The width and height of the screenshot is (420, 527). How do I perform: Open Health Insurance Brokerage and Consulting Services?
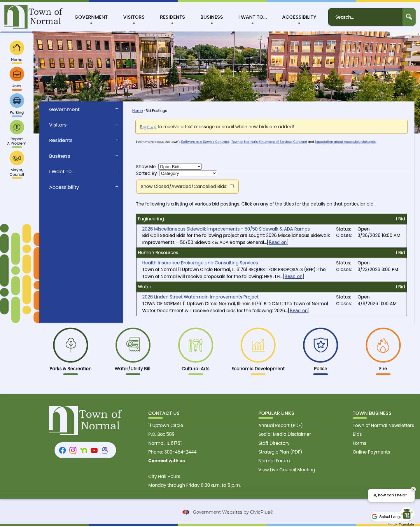coord(200,263)
